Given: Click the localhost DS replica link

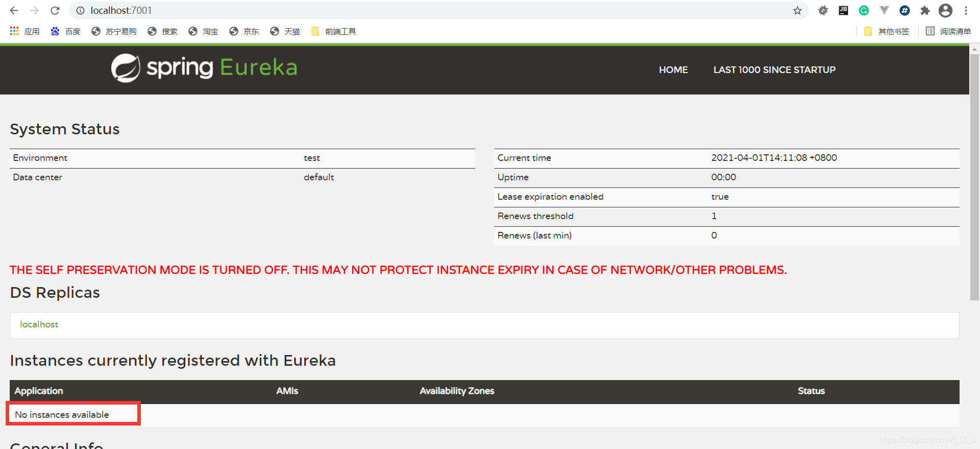Looking at the screenshot, I should click(39, 324).
